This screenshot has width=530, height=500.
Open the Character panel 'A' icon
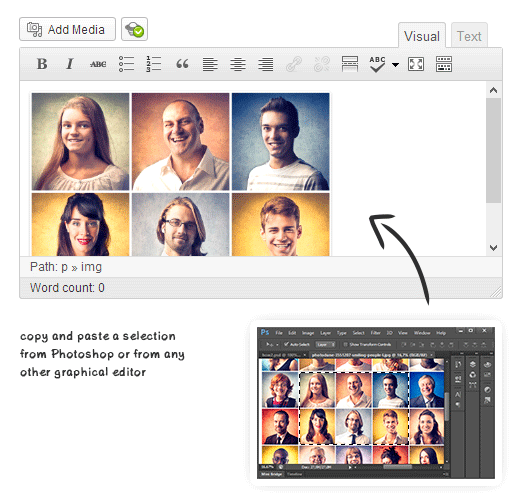point(458,394)
